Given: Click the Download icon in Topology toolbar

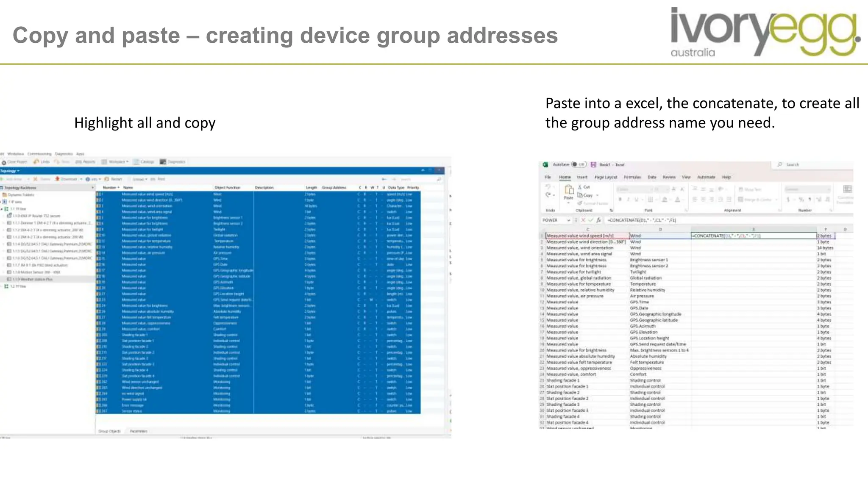Looking at the screenshot, I should (x=57, y=179).
